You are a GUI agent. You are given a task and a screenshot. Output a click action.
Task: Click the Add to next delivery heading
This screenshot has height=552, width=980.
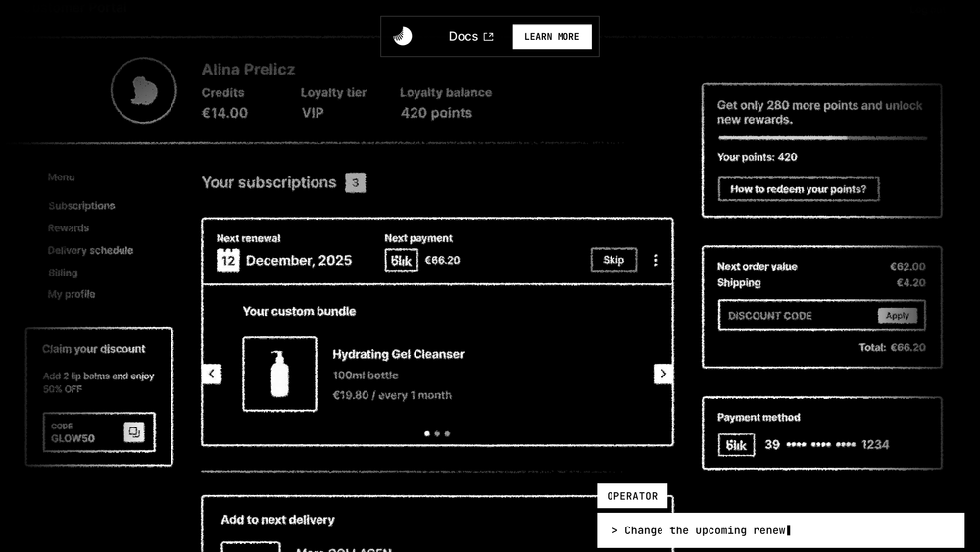click(277, 520)
